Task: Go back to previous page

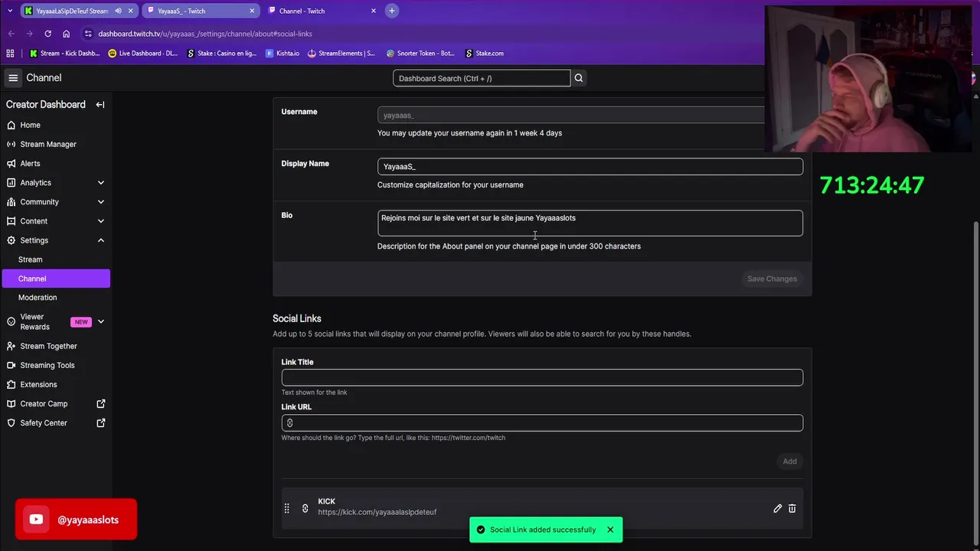Action: [11, 34]
